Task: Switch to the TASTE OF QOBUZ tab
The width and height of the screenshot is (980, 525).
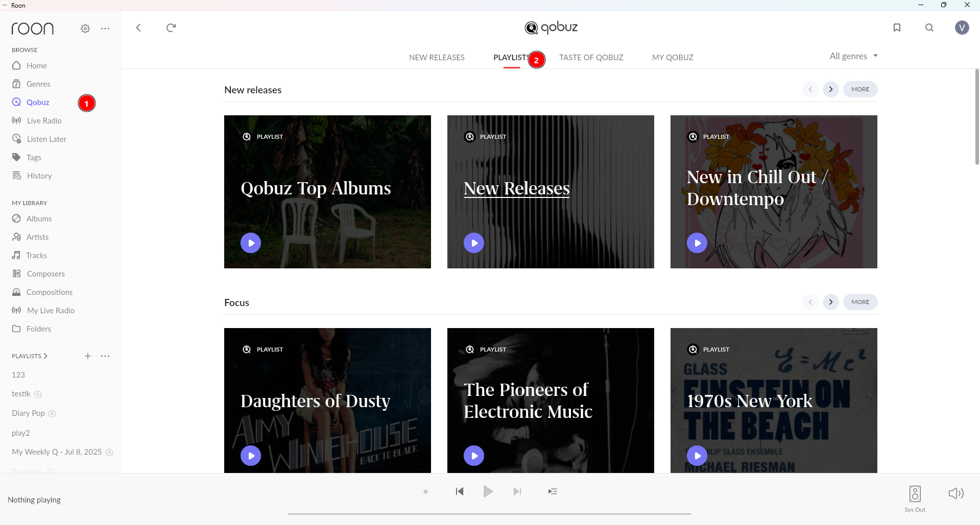Action: (x=591, y=57)
